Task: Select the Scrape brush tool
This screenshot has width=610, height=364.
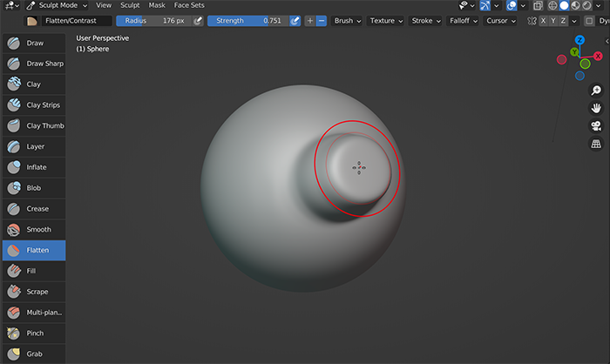Action: pyautogui.click(x=34, y=292)
